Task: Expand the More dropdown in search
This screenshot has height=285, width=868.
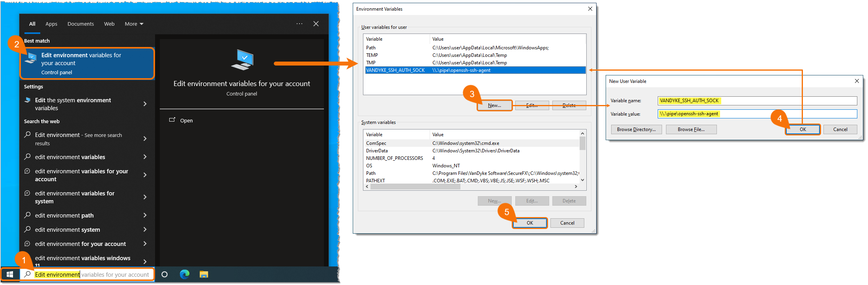Action: [x=134, y=24]
